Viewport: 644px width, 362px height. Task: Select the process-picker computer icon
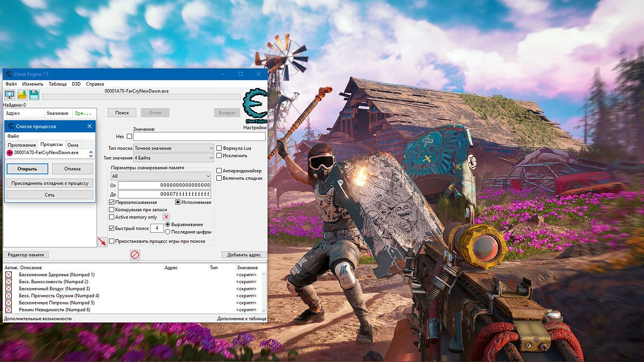coord(10,95)
